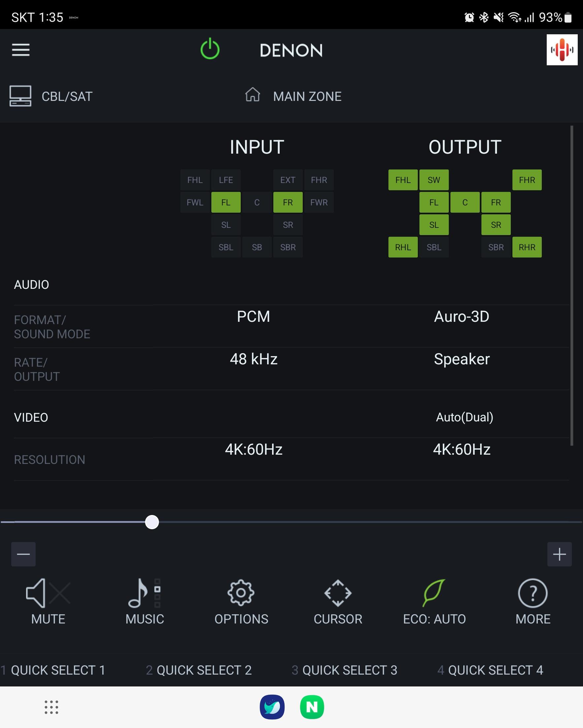Tap the OUTPUT SR channel indicator
583x728 pixels.
[496, 225]
